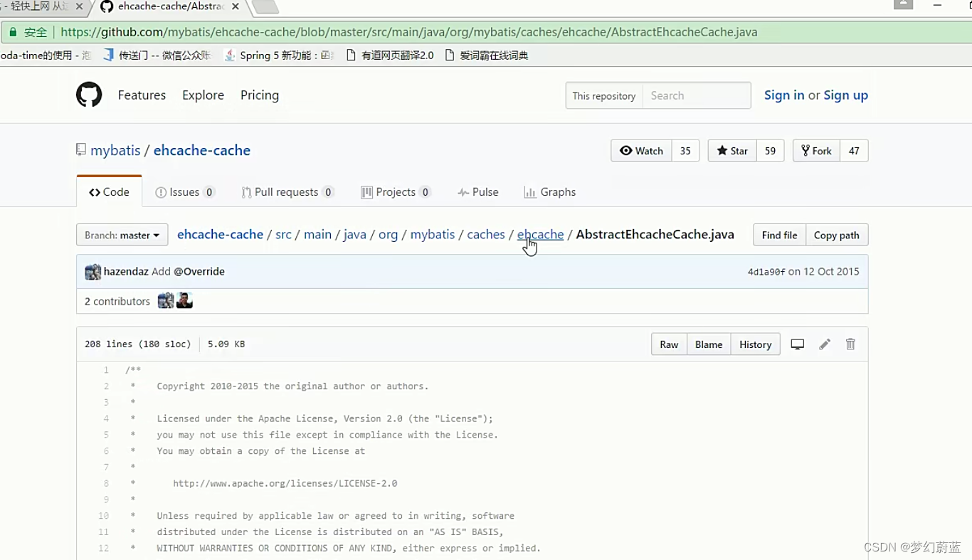Viewport: 972px width, 560px height.
Task: Fork the repository
Action: click(816, 151)
